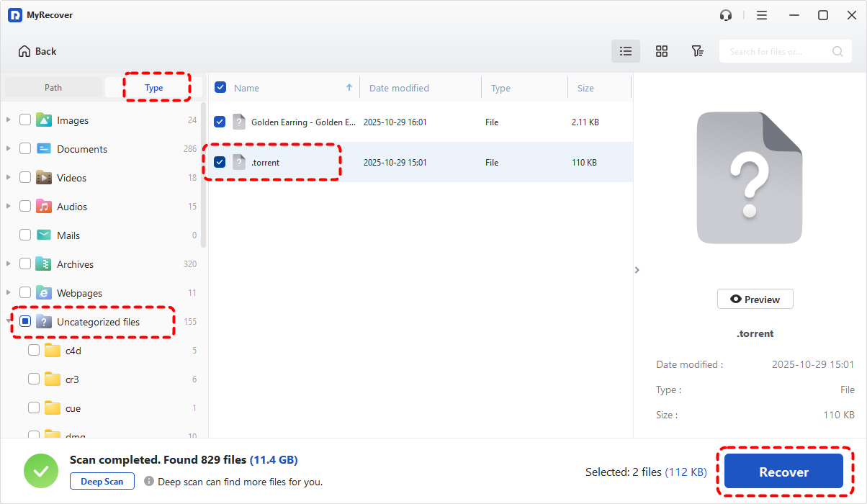Switch to grid thumbnail view
This screenshot has height=504, width=867.
[x=661, y=51]
